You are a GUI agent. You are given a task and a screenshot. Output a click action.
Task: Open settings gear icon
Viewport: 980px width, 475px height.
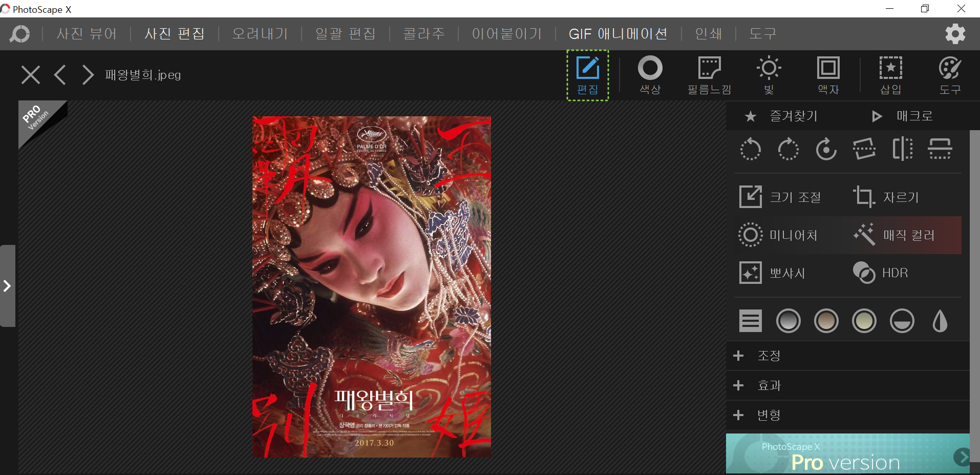(955, 34)
